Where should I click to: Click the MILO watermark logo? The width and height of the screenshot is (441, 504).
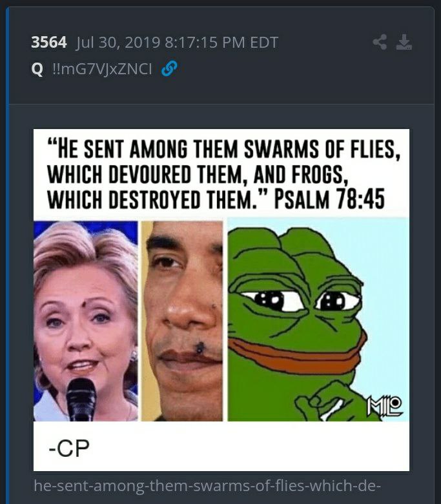[x=385, y=406]
